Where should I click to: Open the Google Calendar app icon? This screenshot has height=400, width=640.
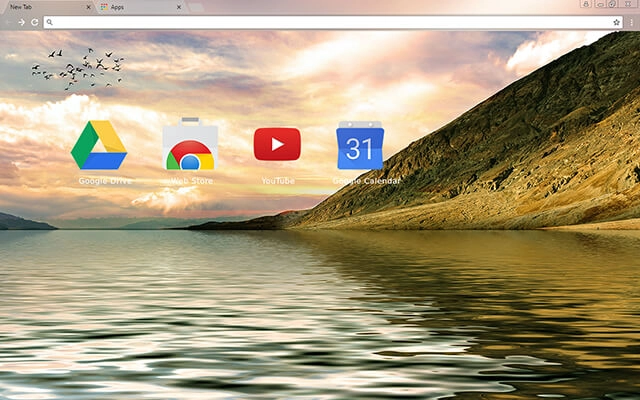point(360,145)
